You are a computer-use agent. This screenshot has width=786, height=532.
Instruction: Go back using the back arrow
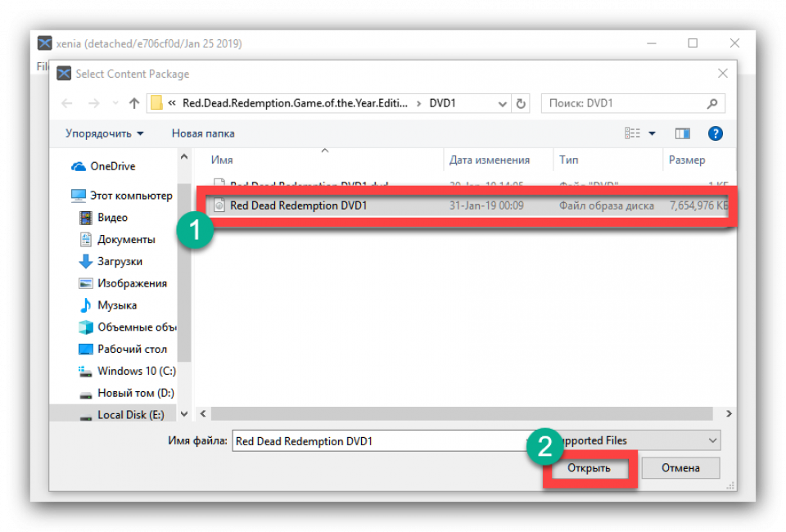pos(66,103)
